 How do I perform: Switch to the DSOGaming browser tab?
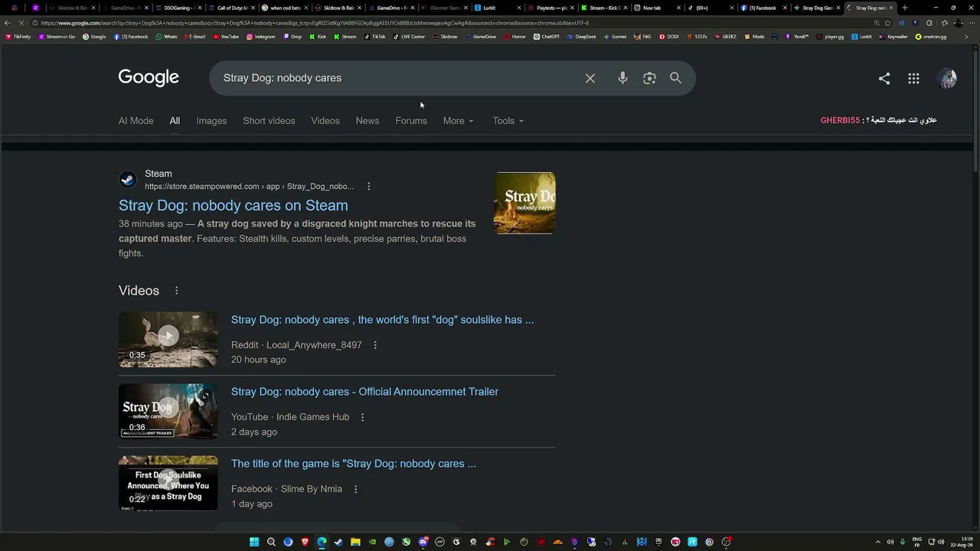pyautogui.click(x=179, y=8)
